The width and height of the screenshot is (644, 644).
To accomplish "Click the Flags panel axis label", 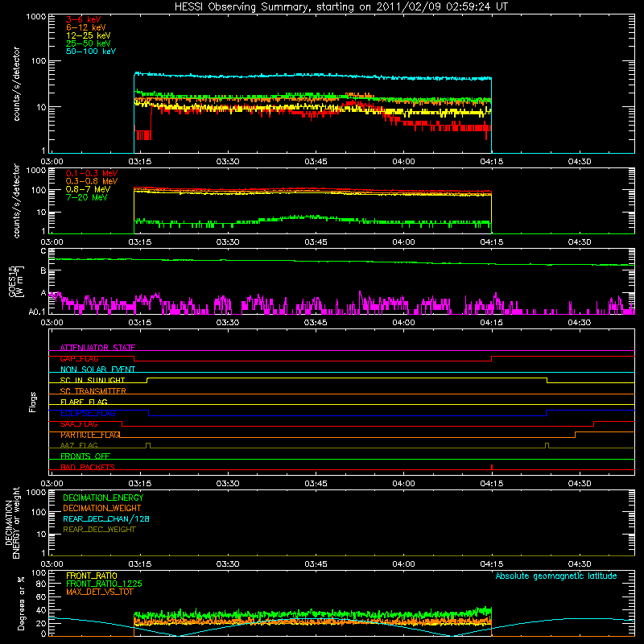I will pyautogui.click(x=33, y=402).
